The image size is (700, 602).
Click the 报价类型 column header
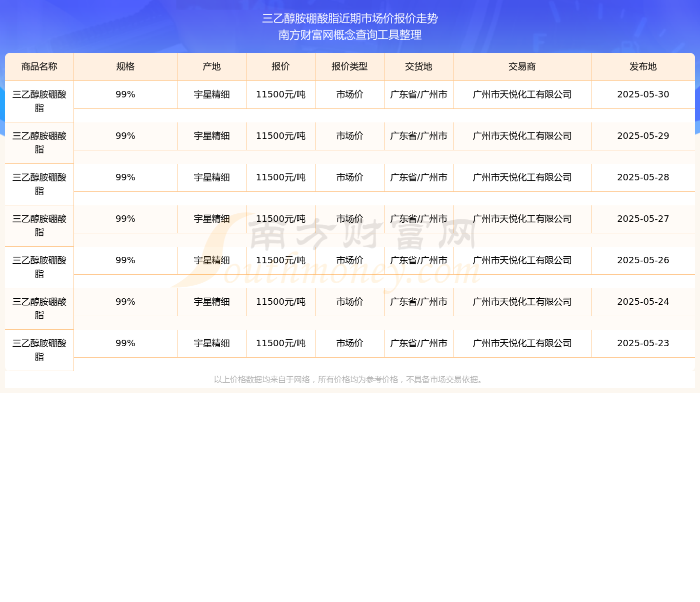pos(350,66)
